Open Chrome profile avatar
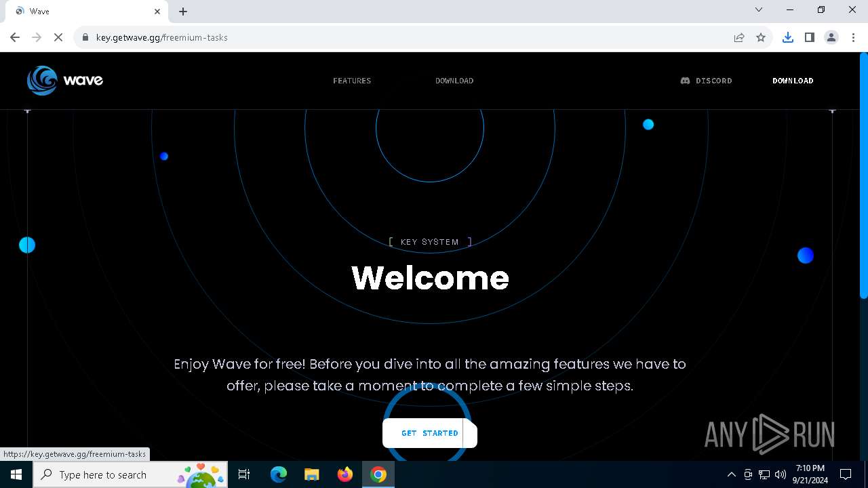 click(x=831, y=37)
